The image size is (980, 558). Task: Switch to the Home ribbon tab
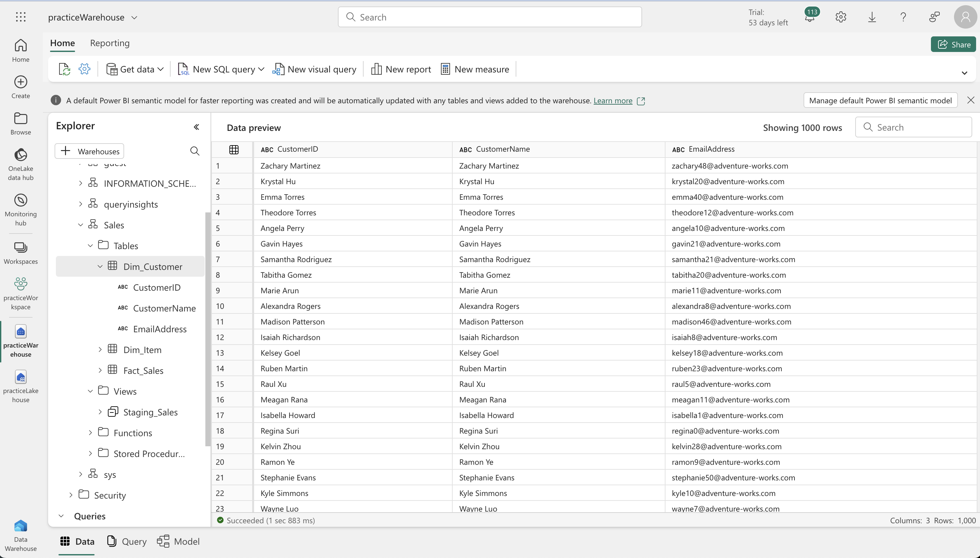tap(62, 43)
